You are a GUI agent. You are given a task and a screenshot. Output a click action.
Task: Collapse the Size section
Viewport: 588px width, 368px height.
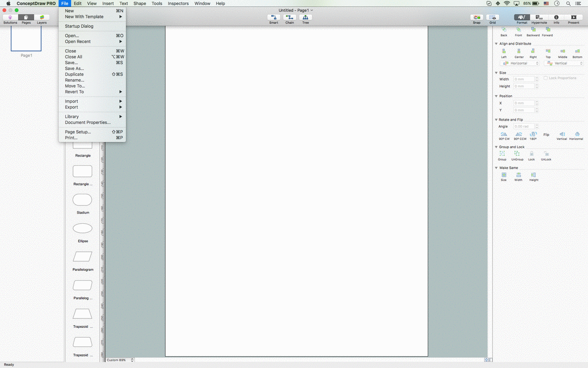click(x=496, y=73)
